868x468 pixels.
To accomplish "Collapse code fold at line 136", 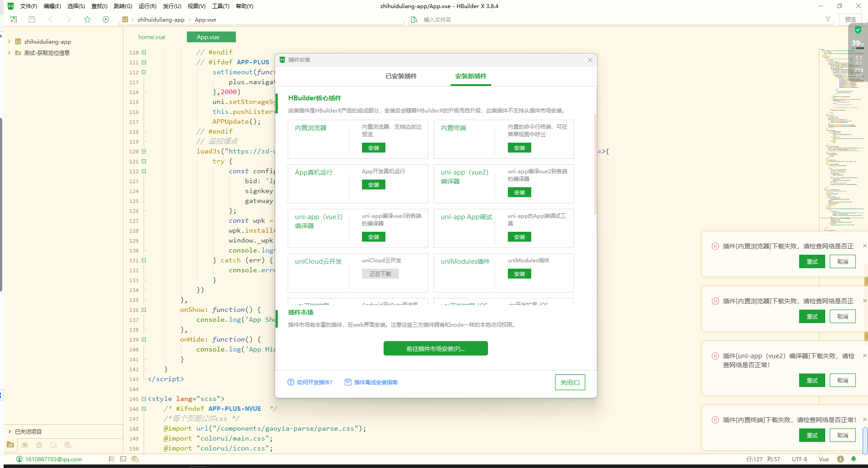I will [144, 310].
